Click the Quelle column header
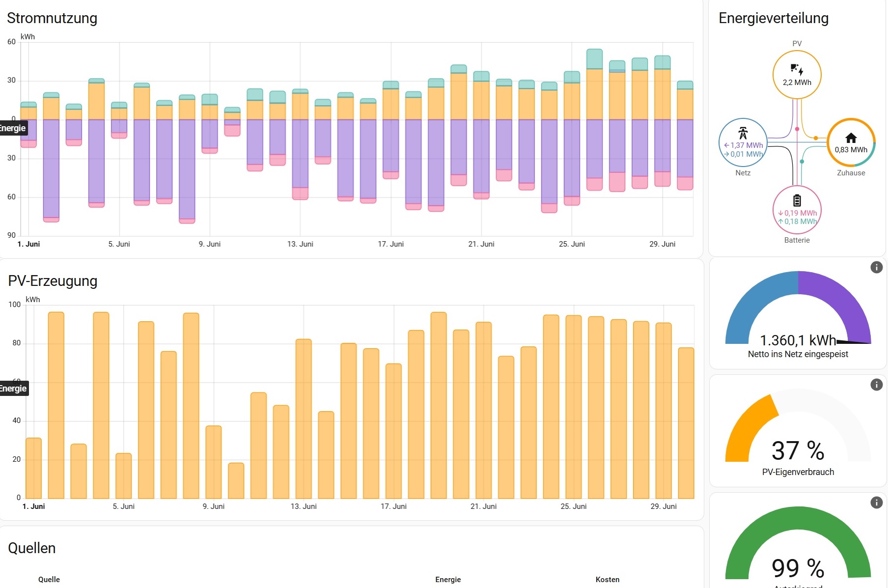This screenshot has height=588, width=888. 49,580
